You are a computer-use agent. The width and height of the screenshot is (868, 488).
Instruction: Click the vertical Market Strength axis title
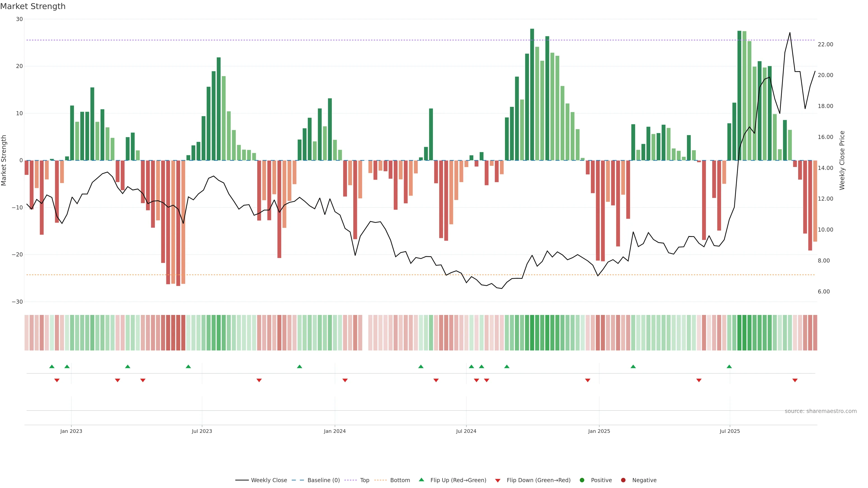coord(4,160)
